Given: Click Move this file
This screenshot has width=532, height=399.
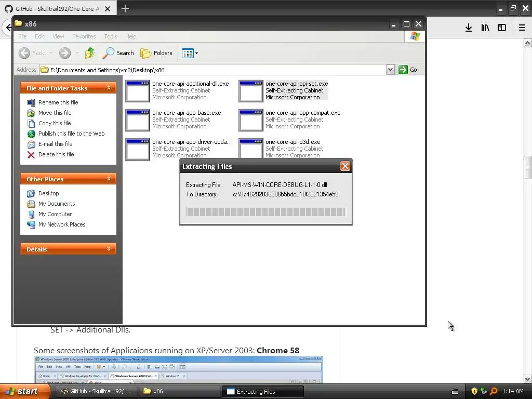Looking at the screenshot, I should click(x=55, y=113).
